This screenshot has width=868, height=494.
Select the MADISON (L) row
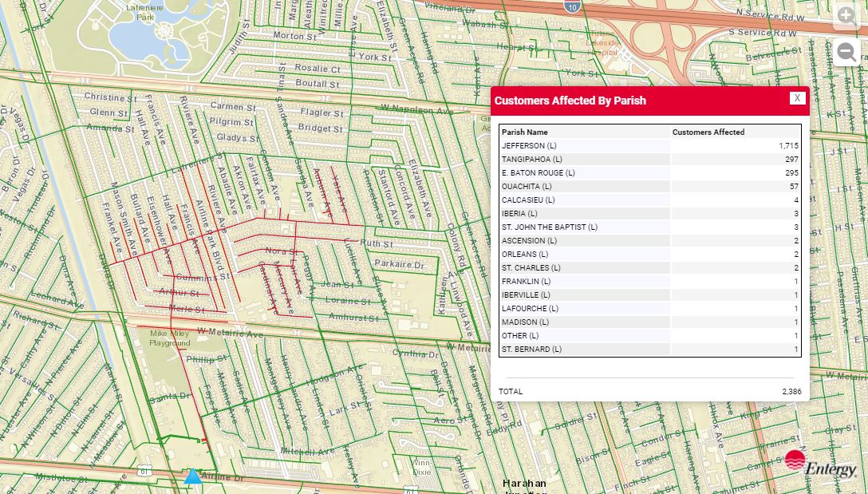point(650,322)
